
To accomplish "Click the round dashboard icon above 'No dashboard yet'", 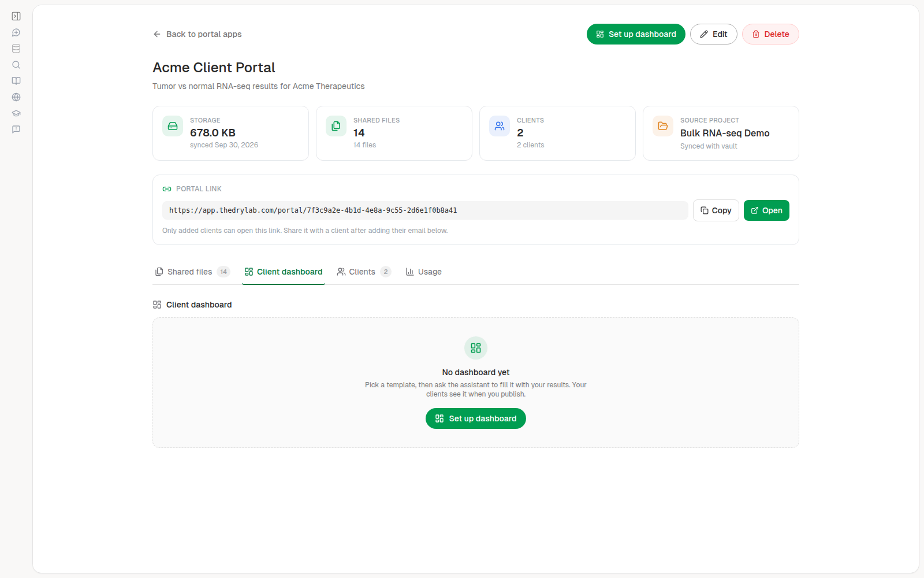I will 476,348.
